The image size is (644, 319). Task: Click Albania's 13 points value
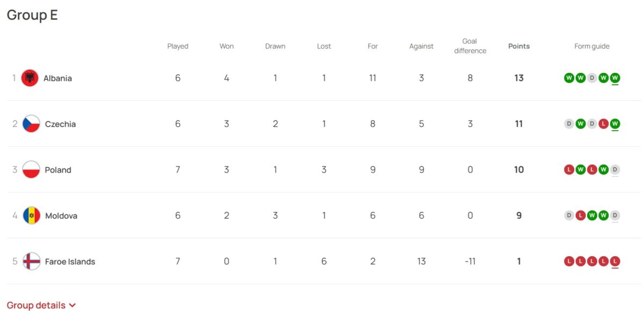point(519,78)
